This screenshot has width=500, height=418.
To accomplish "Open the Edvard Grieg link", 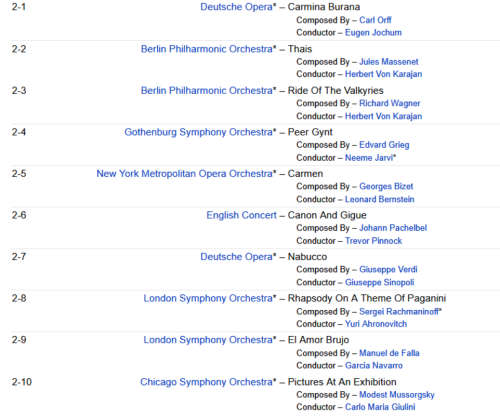I will click(384, 145).
